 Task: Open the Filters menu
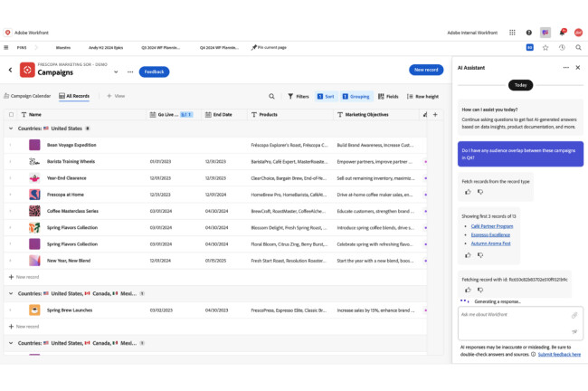[299, 97]
